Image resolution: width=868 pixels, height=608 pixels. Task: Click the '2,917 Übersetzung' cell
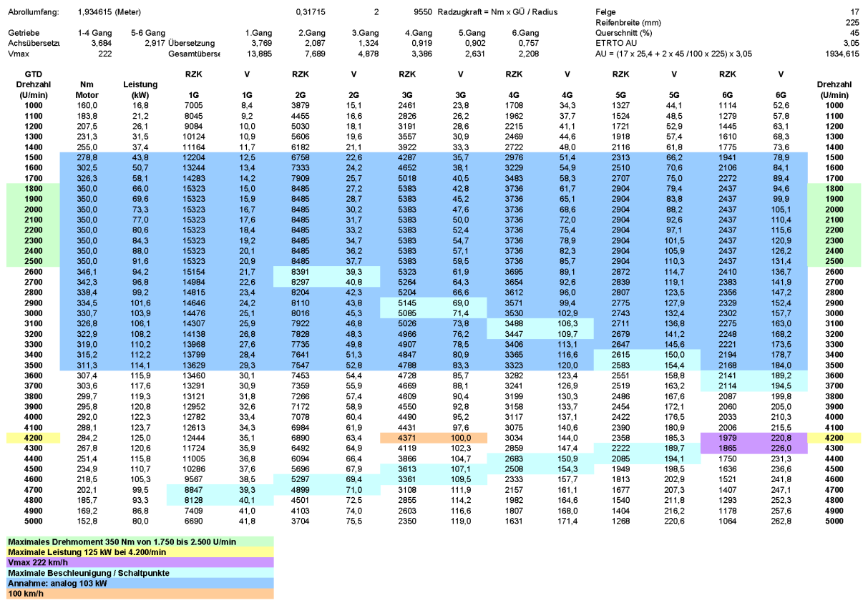180,44
